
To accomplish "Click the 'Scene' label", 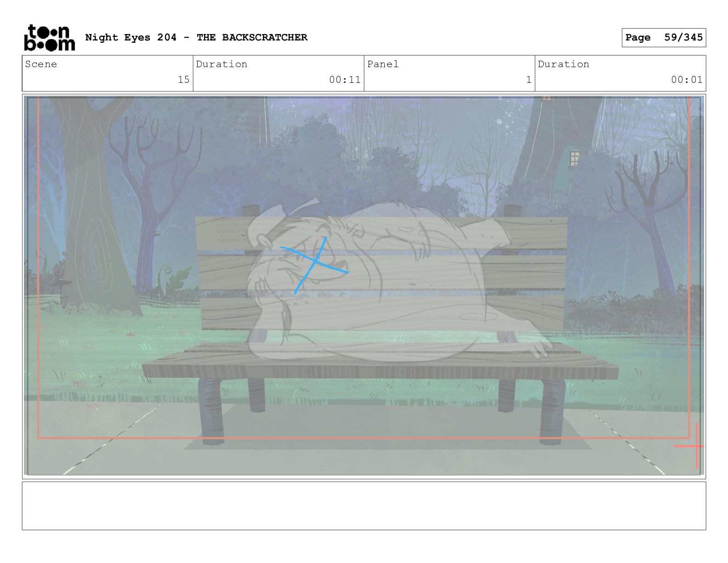I will [x=41, y=64].
